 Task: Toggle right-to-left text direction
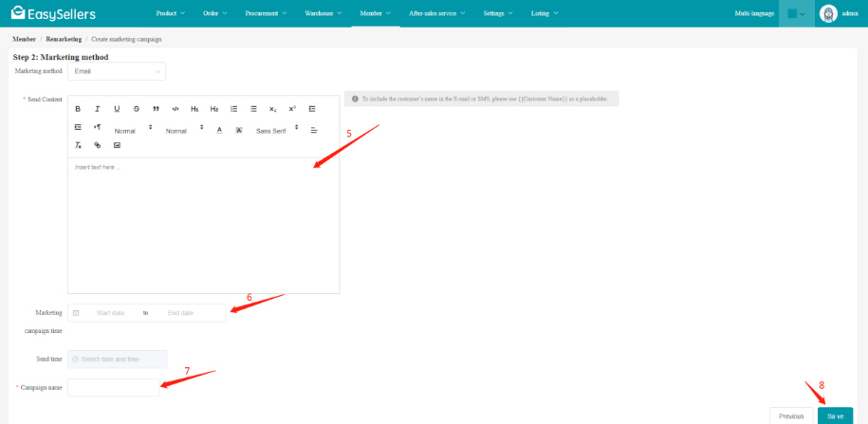coord(98,127)
